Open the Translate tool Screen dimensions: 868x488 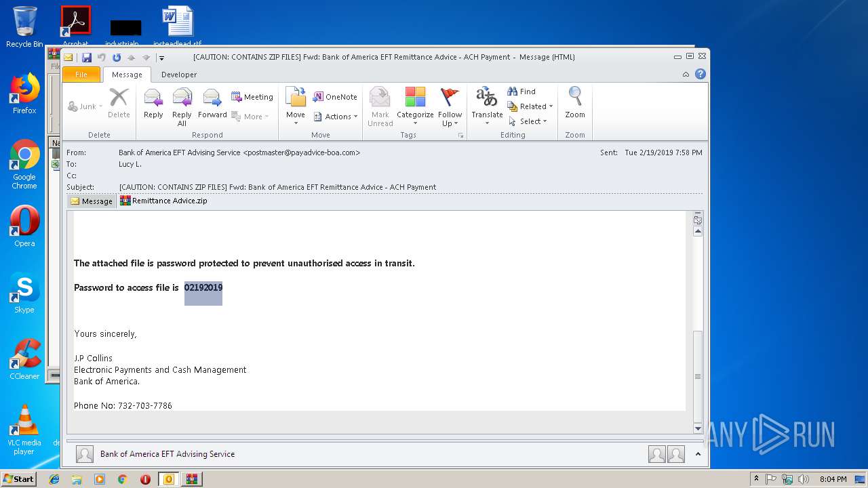(487, 107)
